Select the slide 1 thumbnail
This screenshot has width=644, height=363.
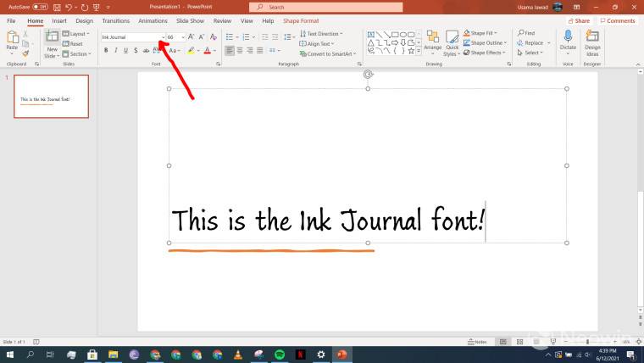tap(51, 96)
